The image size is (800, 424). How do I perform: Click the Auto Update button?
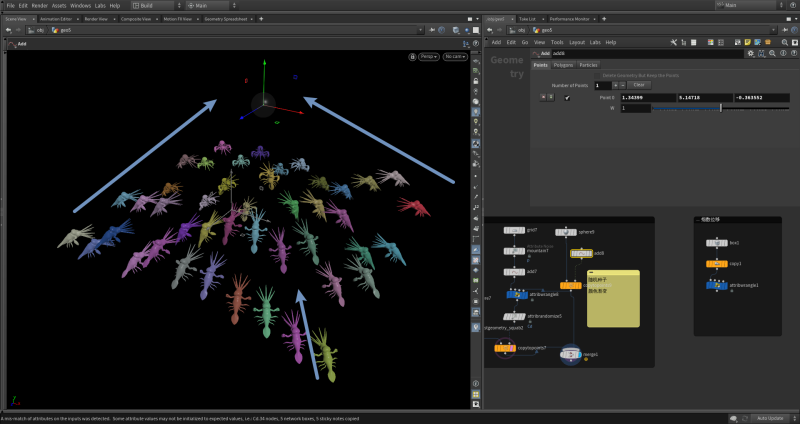coord(768,418)
